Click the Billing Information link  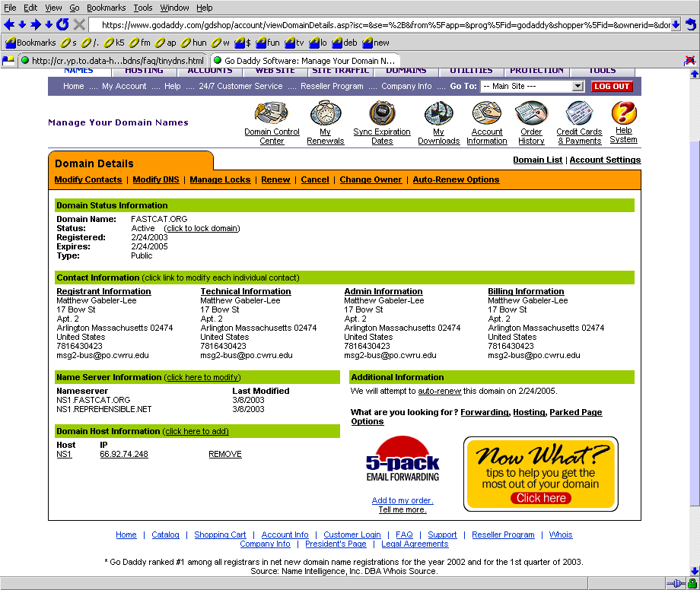pyautogui.click(x=526, y=291)
